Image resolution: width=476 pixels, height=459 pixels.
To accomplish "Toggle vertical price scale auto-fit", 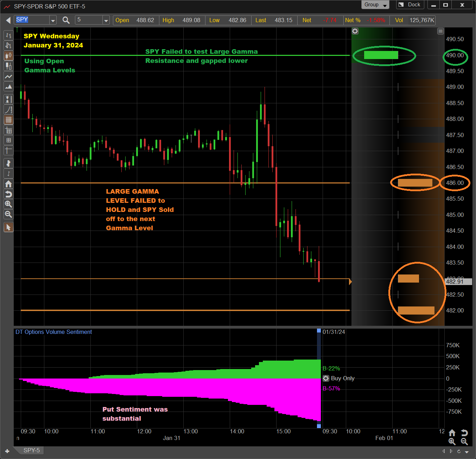I will tap(8, 99).
